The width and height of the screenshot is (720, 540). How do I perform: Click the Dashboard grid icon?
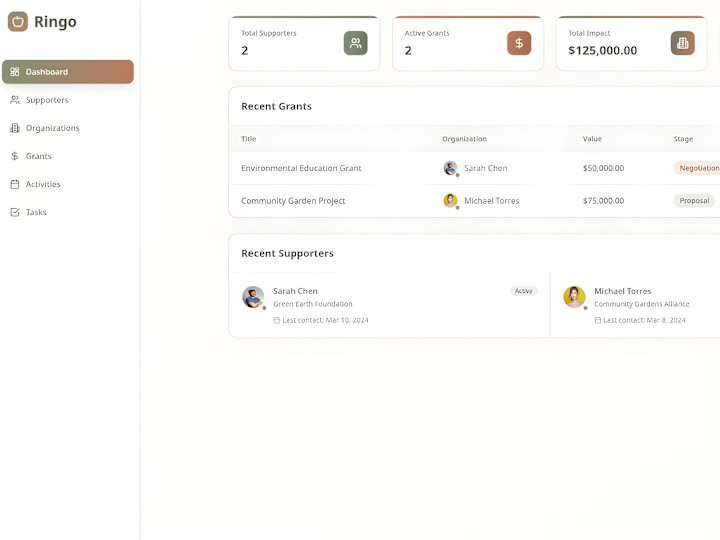click(15, 72)
